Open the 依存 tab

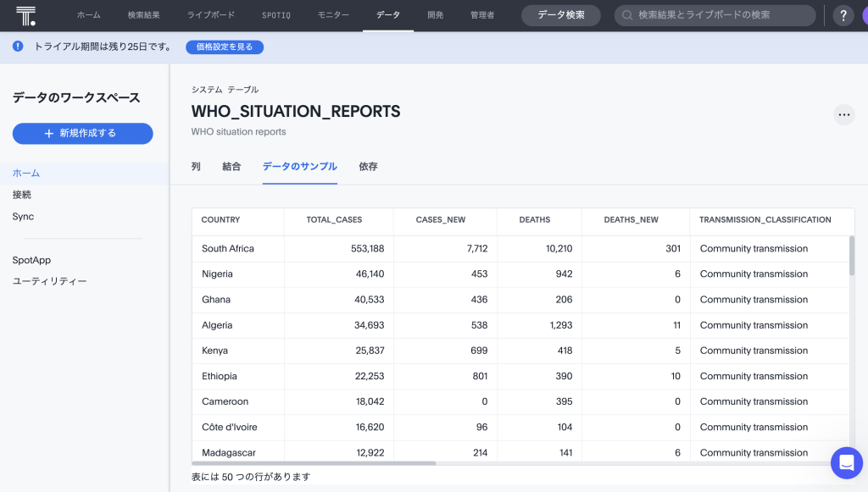(368, 167)
